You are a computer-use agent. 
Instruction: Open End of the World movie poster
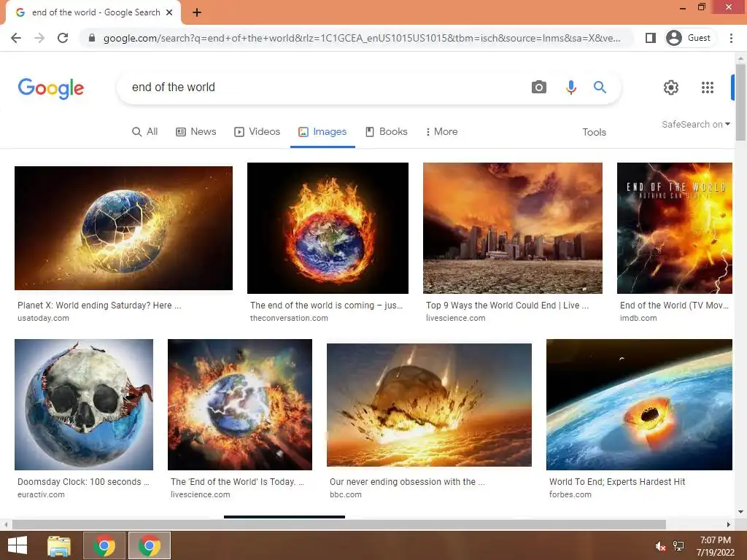(675, 228)
